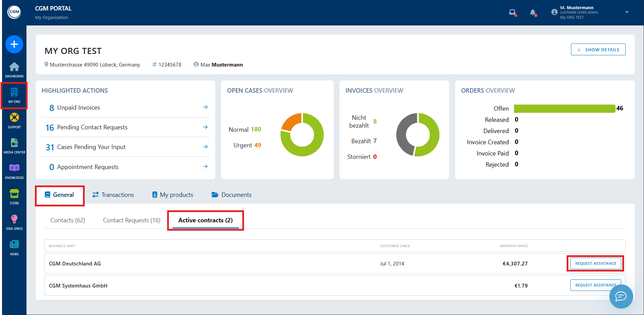Select the Active contracts (2) sub-tab
The width and height of the screenshot is (644, 315).
point(205,220)
